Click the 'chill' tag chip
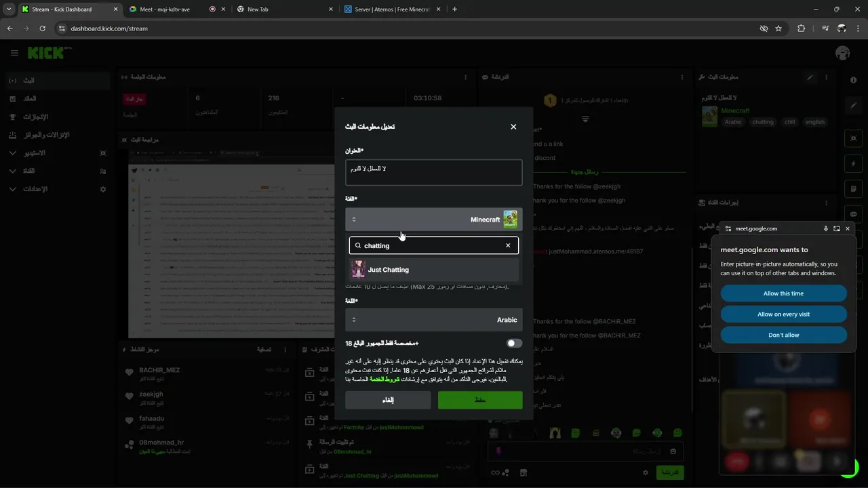 tap(789, 122)
